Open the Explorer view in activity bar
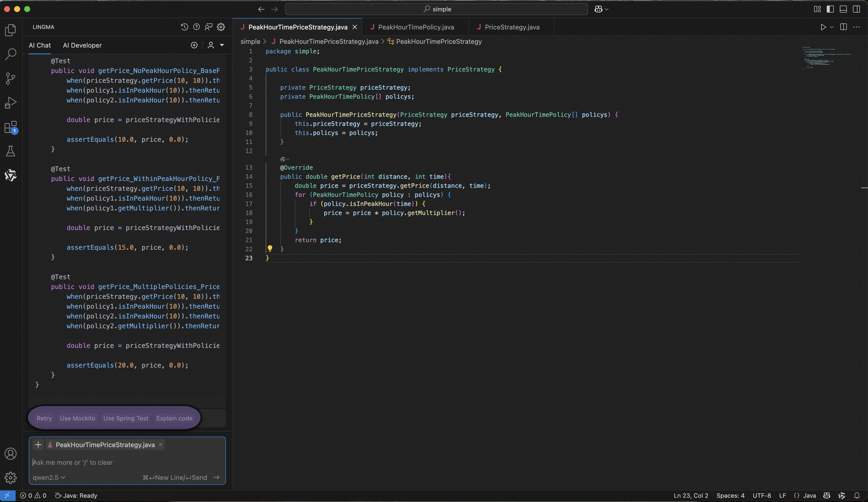Image resolution: width=868 pixels, height=502 pixels. click(x=11, y=30)
